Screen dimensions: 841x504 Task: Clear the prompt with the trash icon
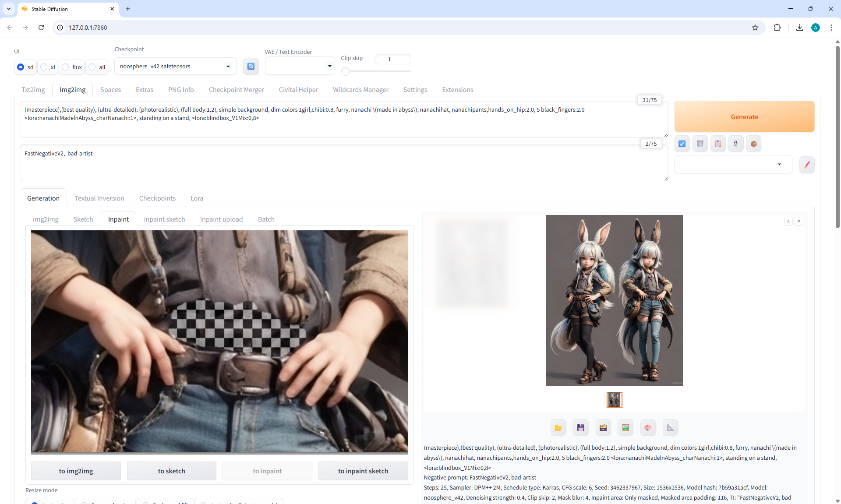tap(700, 144)
